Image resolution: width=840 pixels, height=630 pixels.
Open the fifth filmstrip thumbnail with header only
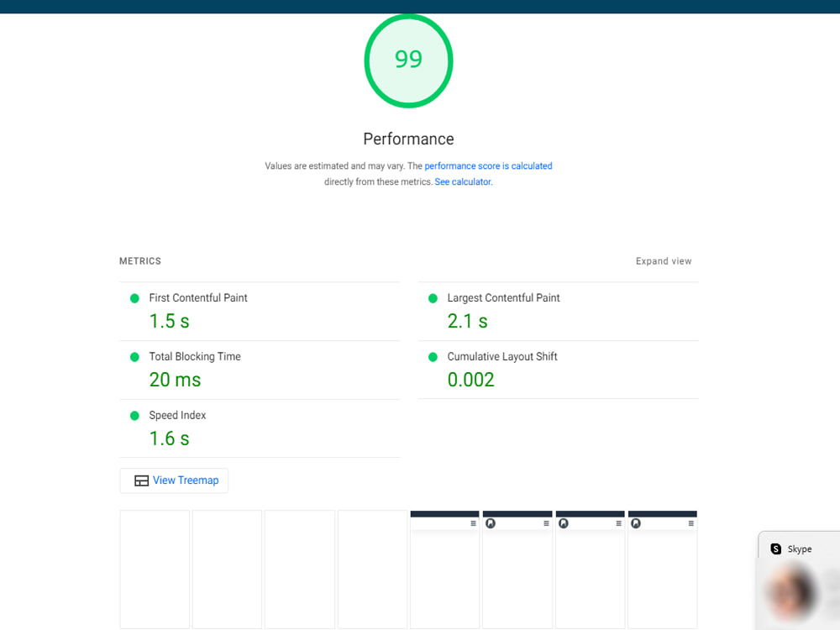point(444,569)
